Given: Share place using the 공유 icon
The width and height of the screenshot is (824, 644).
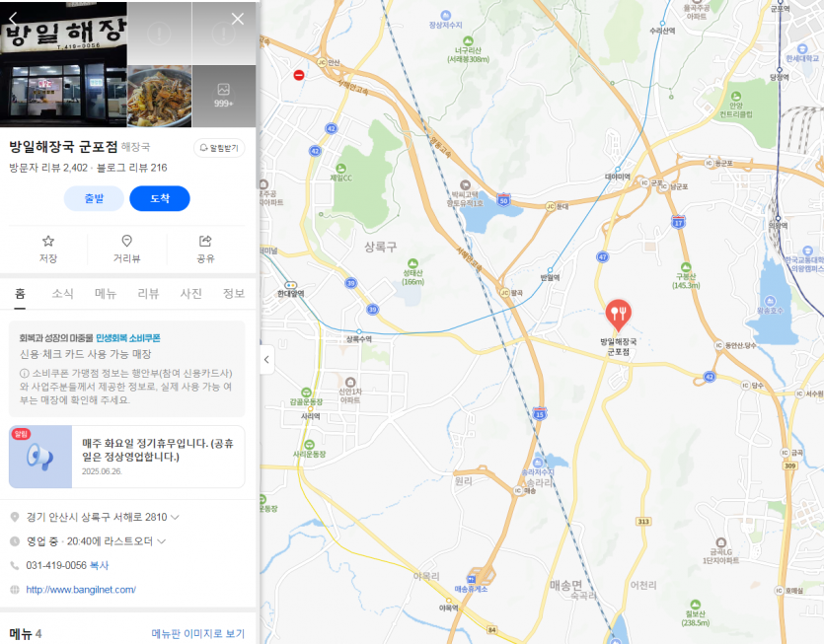Looking at the screenshot, I should [205, 241].
